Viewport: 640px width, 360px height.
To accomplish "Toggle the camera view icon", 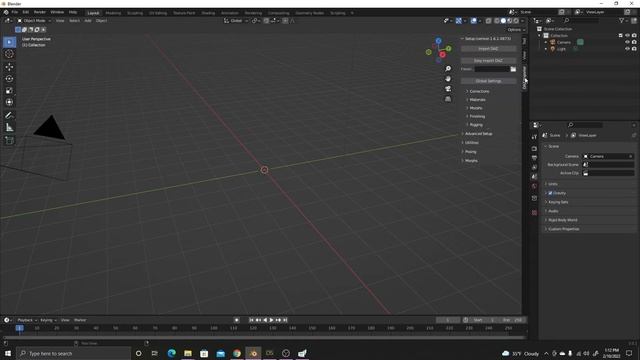I will pos(448,89).
